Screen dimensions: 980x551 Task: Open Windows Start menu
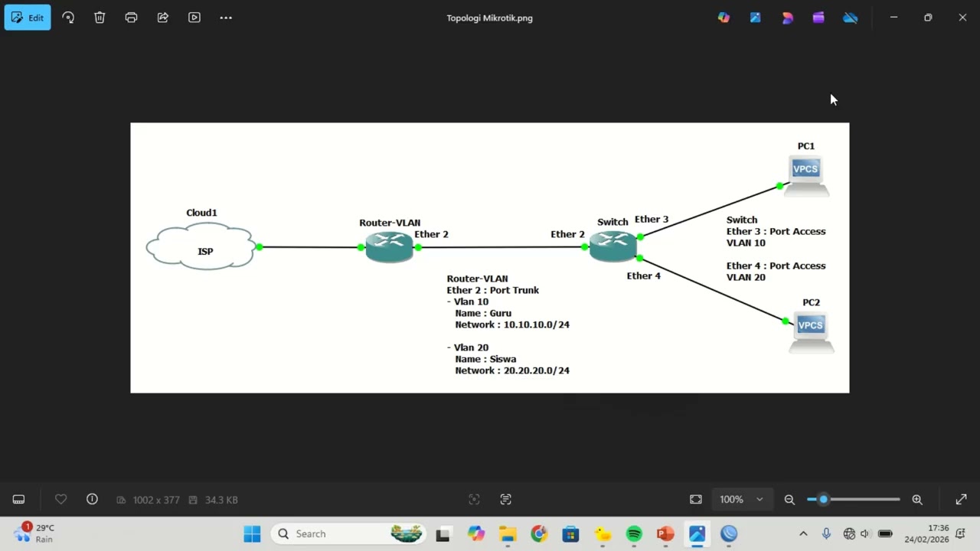tap(252, 534)
